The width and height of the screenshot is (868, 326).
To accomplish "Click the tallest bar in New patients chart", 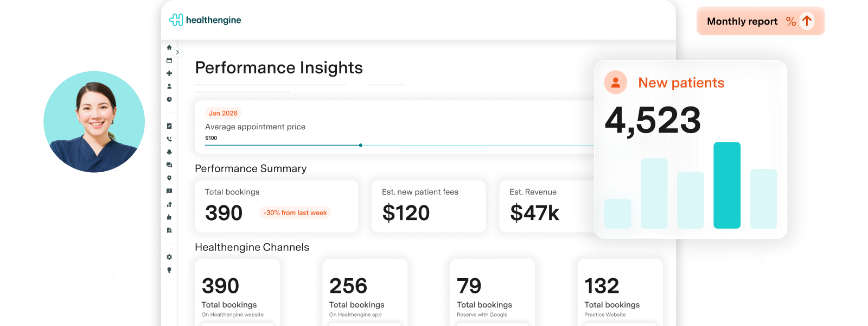I will click(x=726, y=185).
